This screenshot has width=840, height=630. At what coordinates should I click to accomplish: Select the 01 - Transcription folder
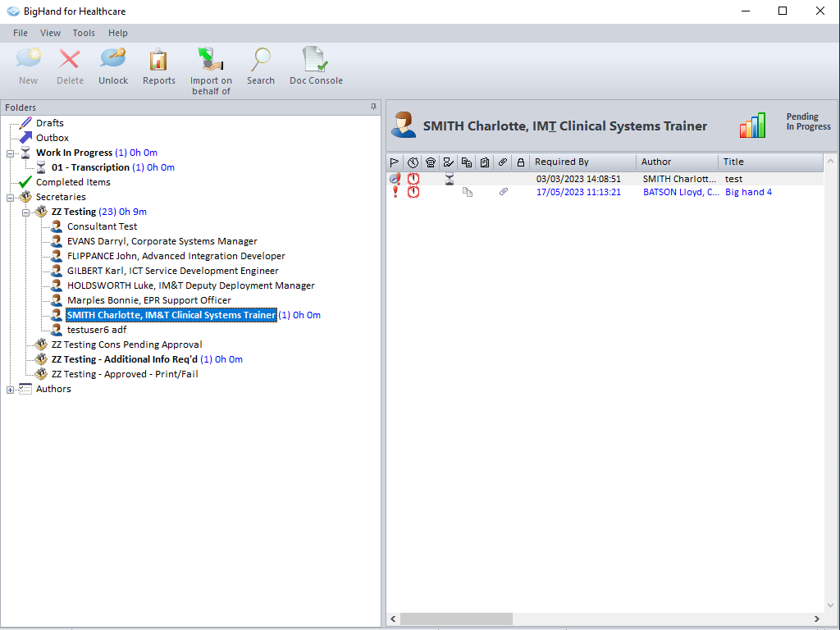pos(90,167)
